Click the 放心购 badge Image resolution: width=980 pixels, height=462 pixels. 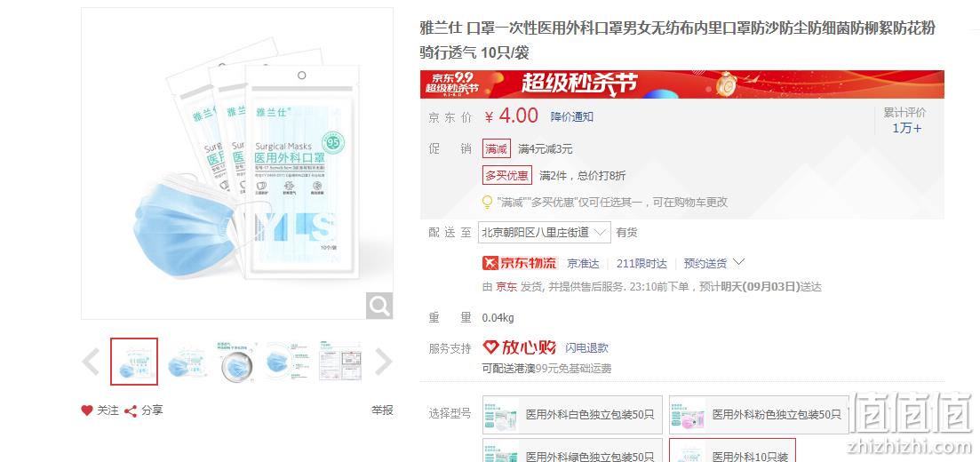click(x=520, y=347)
